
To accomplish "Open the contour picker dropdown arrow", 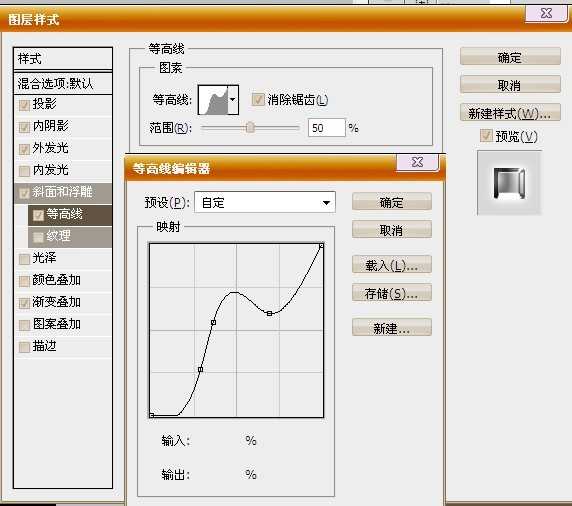I will pyautogui.click(x=233, y=100).
